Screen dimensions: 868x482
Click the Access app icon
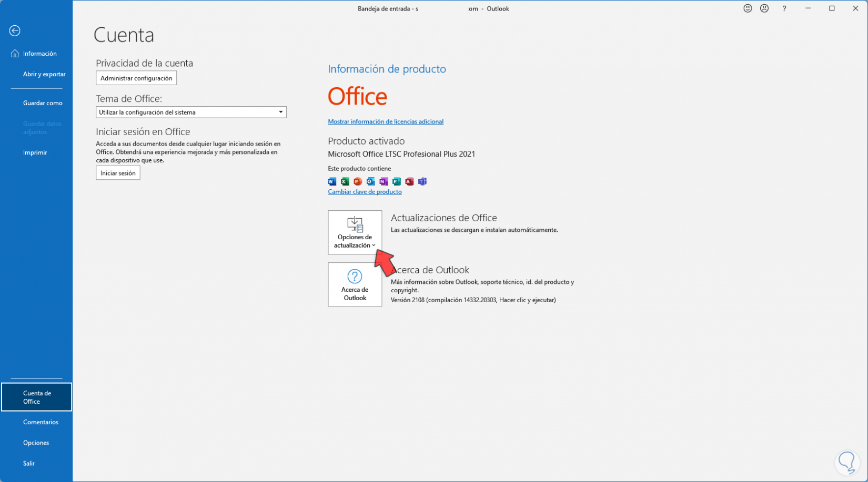(409, 181)
